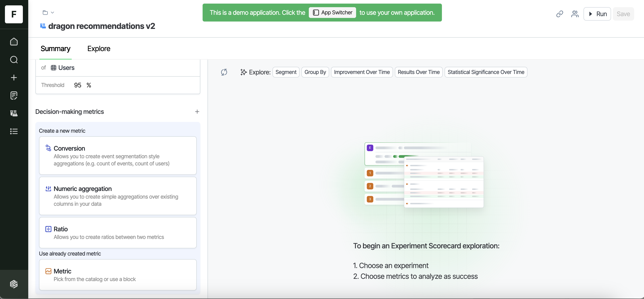Open the share users icon
Screen dimensions: 644x299
pyautogui.click(x=575, y=14)
